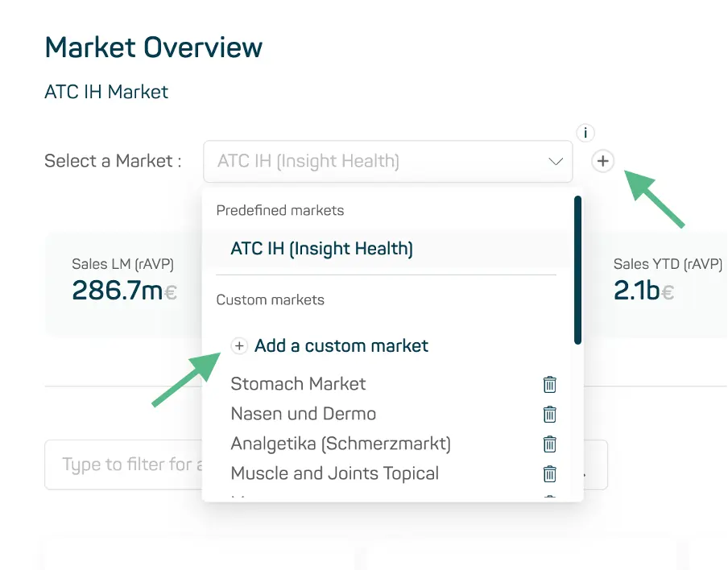Open the Select a Market dropdown

(387, 162)
